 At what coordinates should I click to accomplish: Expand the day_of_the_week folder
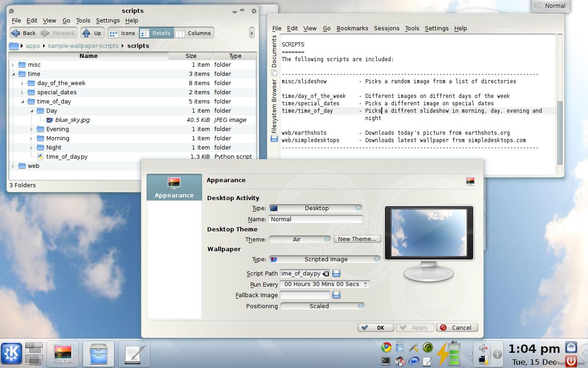23,83
